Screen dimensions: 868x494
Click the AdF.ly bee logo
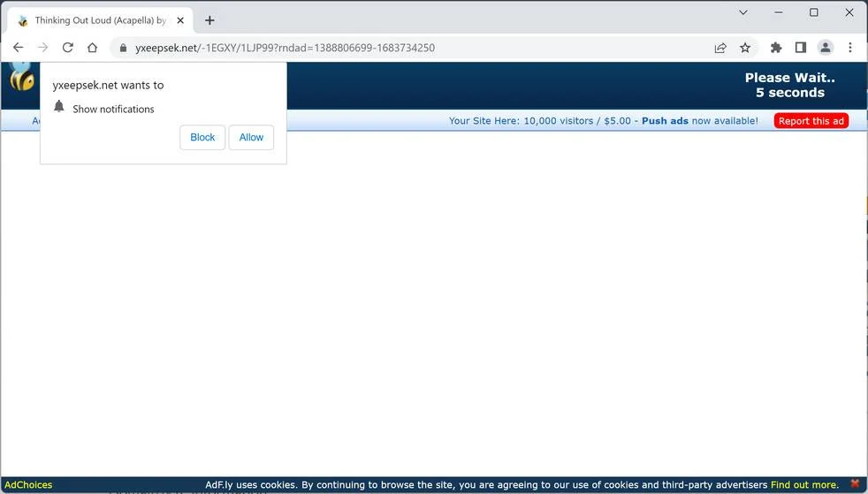point(22,76)
